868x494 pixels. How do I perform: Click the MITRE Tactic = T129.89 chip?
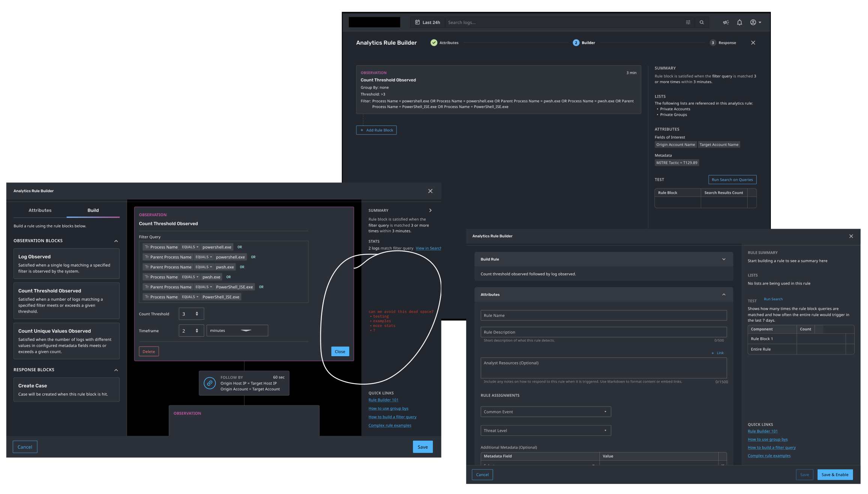(677, 163)
